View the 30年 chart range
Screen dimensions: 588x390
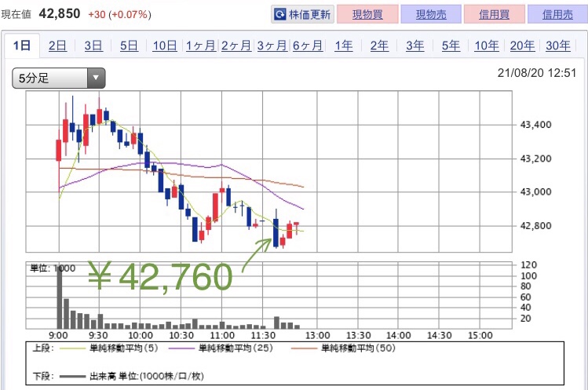click(x=558, y=46)
